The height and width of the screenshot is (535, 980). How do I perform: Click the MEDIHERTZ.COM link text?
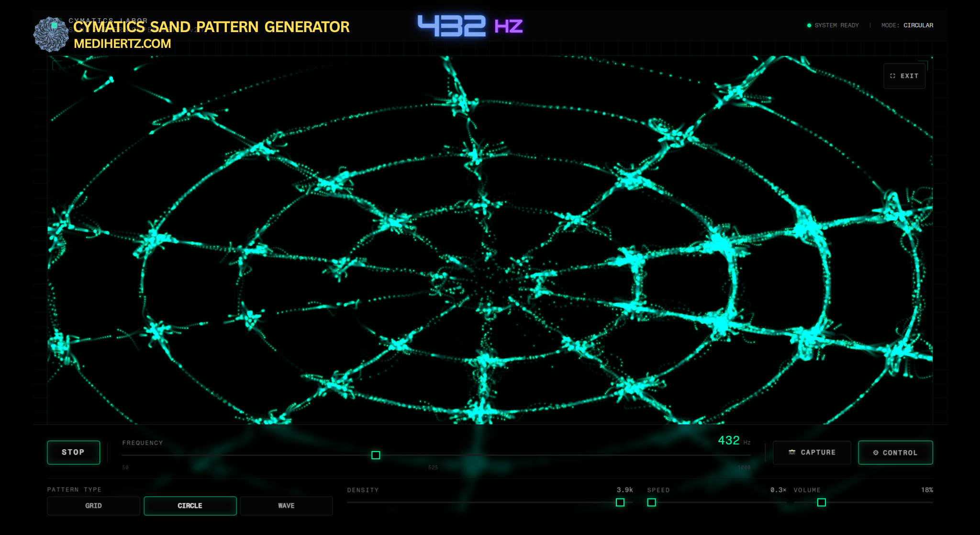pos(122,44)
